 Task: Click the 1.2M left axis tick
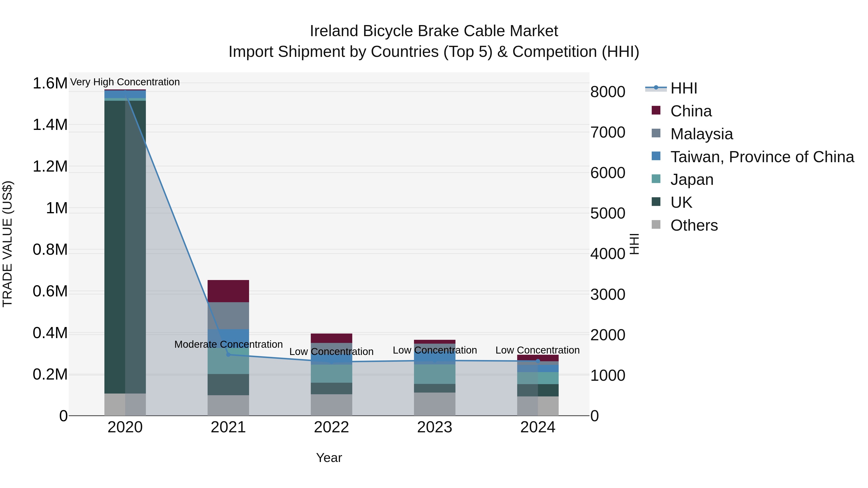click(x=50, y=166)
